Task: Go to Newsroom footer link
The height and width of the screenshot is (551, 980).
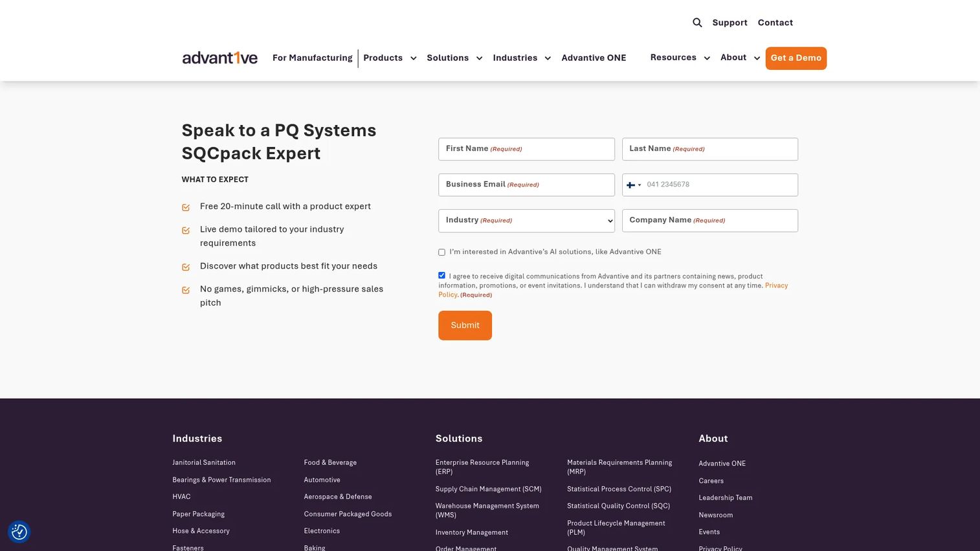Action: coord(715,515)
